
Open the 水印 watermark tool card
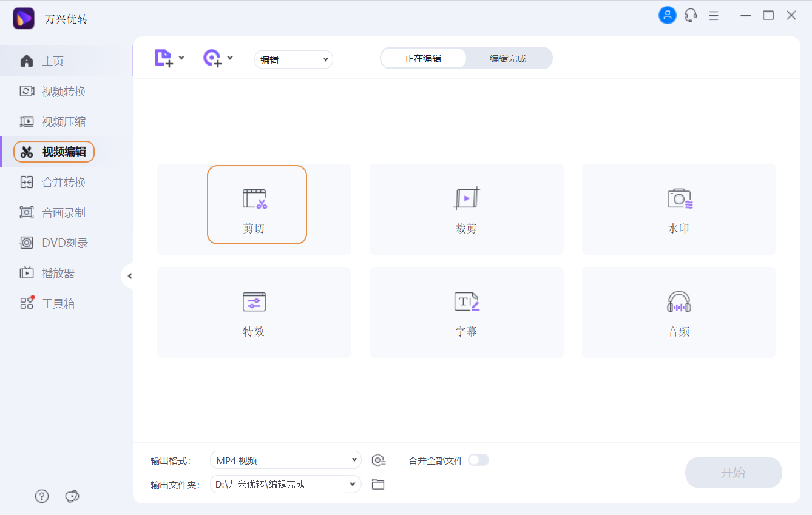pos(679,209)
